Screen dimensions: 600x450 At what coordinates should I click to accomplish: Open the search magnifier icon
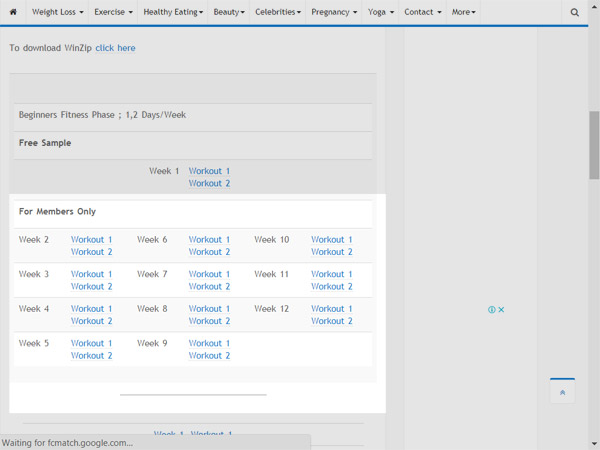pyautogui.click(x=574, y=12)
